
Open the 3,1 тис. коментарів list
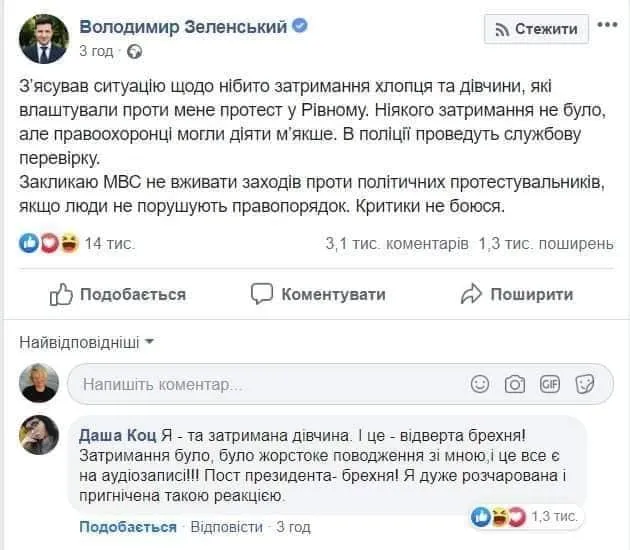396,242
